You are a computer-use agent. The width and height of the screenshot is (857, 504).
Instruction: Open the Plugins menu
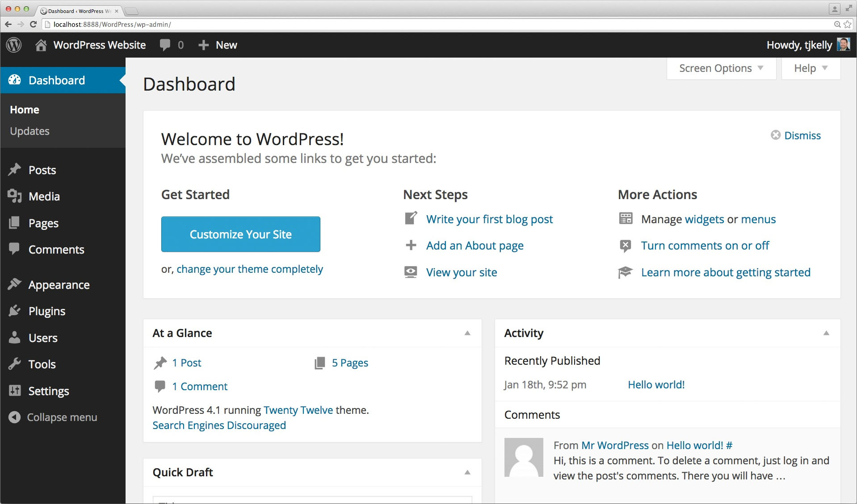point(63,311)
